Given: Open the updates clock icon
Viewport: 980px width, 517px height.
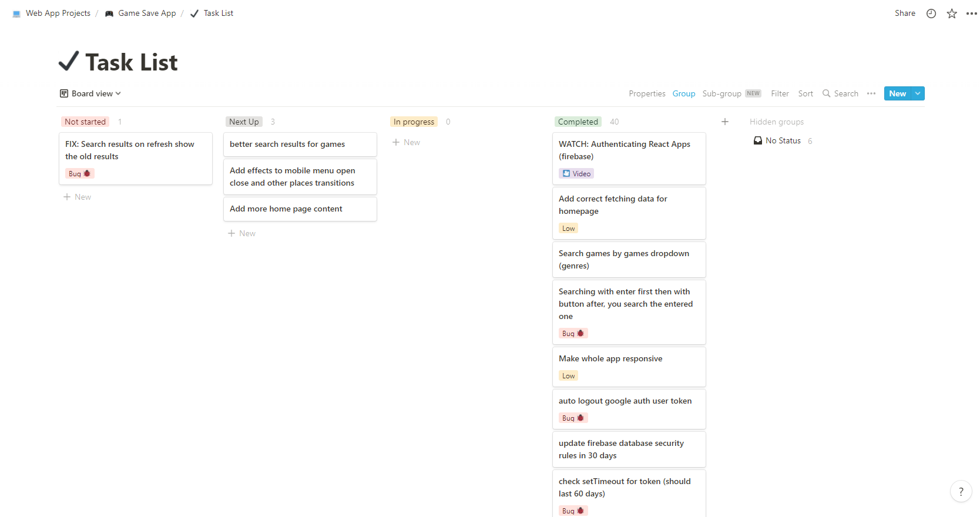Looking at the screenshot, I should tap(931, 14).
